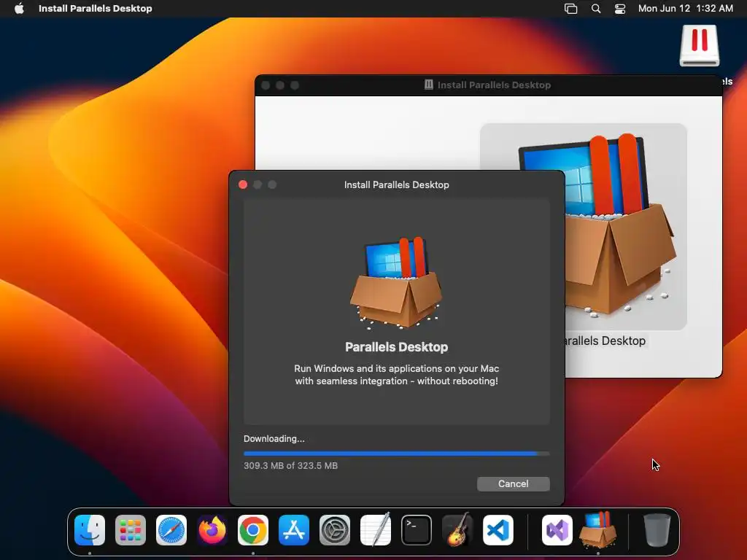The image size is (747, 560).
Task: Launch Visual Studio from the Dock
Action: point(557,530)
